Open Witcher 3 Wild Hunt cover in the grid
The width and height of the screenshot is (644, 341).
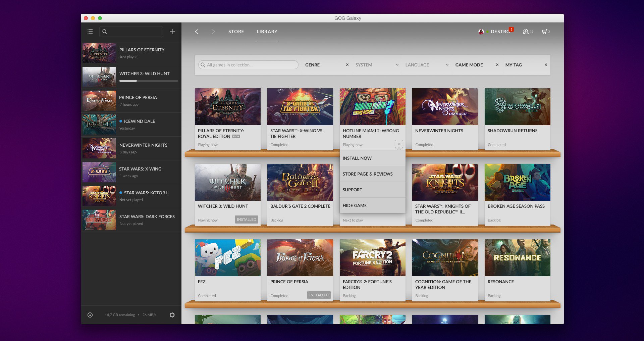pos(228,182)
